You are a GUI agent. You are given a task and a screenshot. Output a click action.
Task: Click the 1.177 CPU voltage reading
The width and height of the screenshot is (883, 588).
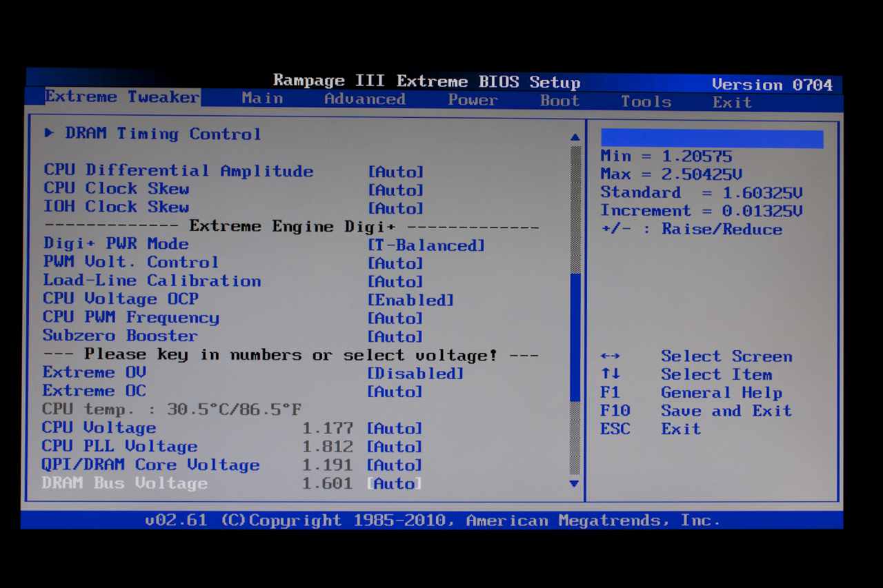click(x=328, y=428)
